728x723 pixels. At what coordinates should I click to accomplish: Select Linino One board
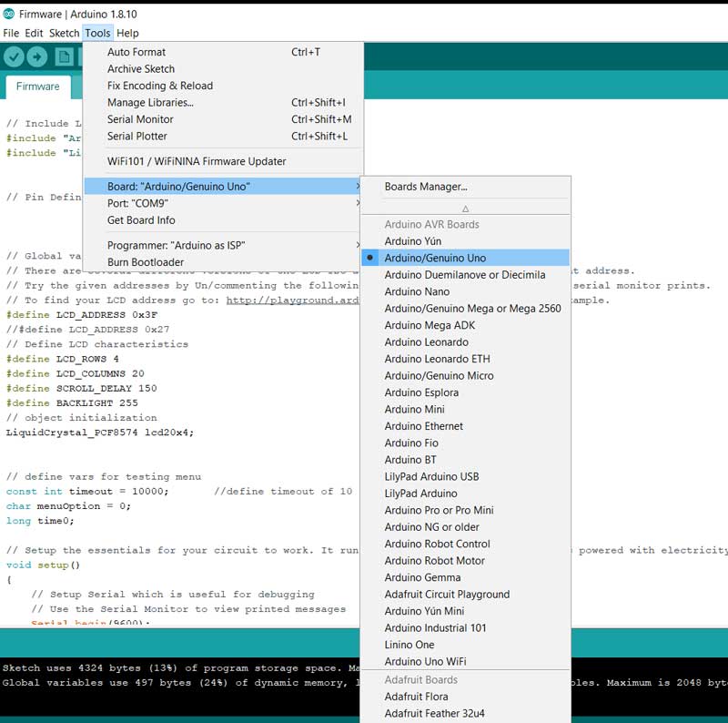465,645
